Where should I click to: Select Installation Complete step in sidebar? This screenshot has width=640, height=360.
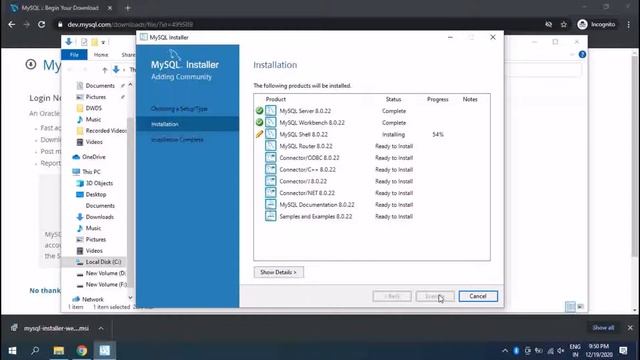pyautogui.click(x=177, y=140)
